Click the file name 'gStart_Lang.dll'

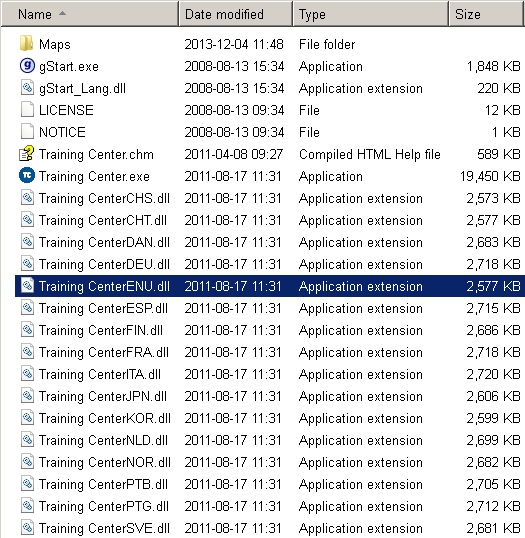82,89
